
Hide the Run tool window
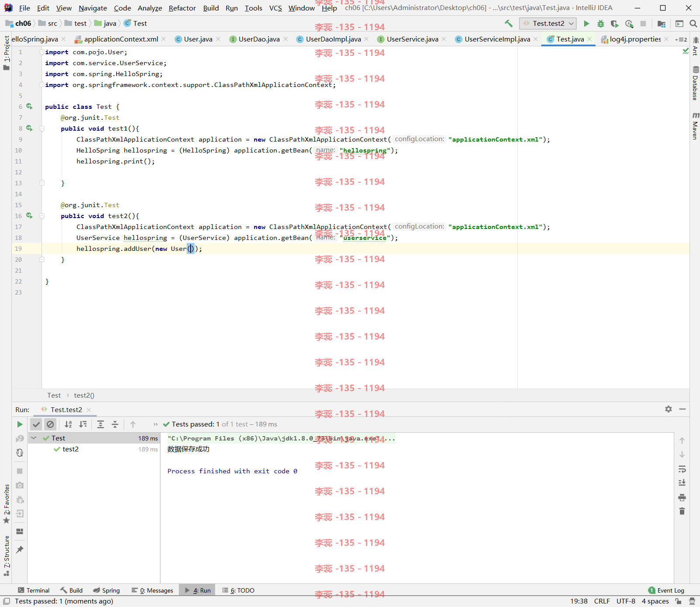pyautogui.click(x=683, y=409)
